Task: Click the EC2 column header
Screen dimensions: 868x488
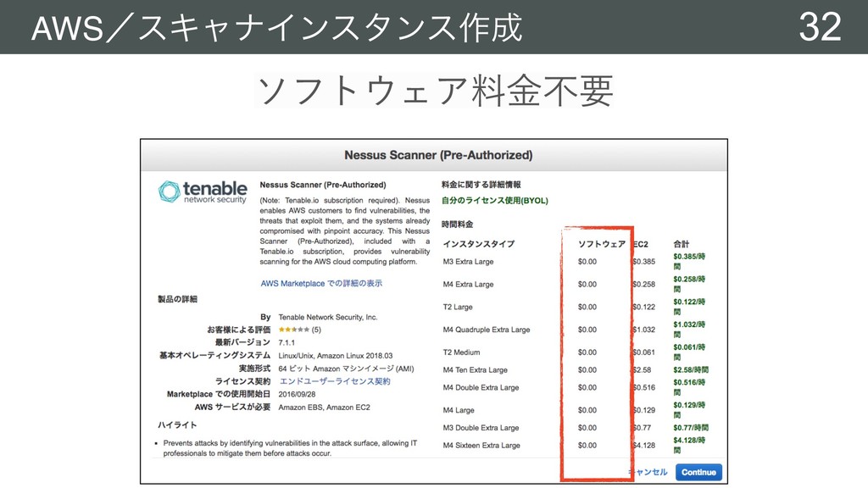Action: (x=641, y=244)
